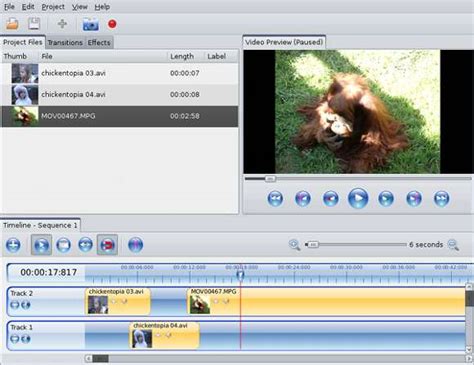Sort the file list by the Length column
Screen dimensions: 474x365
pyautogui.click(x=186, y=56)
